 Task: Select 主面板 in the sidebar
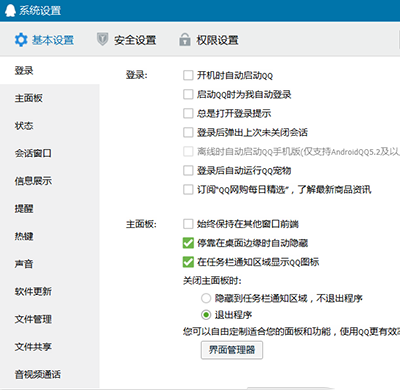coord(50,98)
